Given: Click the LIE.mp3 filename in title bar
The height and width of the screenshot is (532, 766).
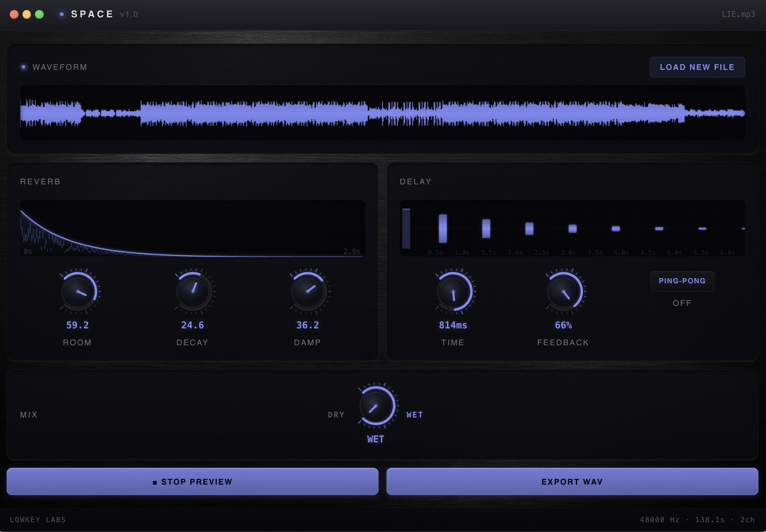Looking at the screenshot, I should click(x=738, y=15).
